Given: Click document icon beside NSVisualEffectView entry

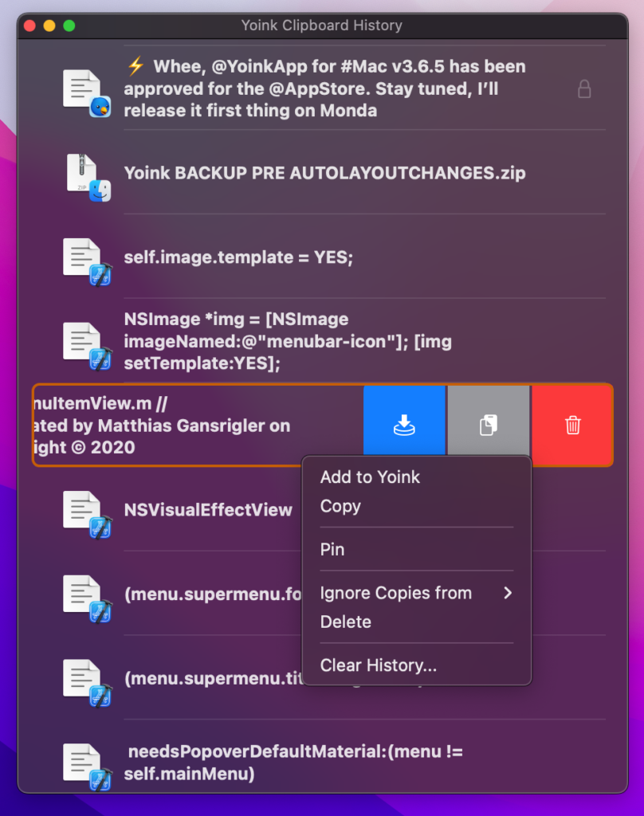Looking at the screenshot, I should [x=86, y=515].
